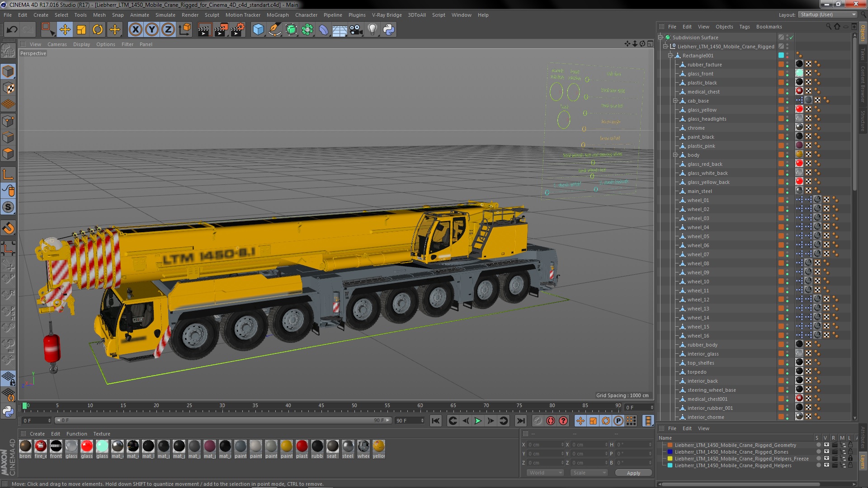Toggle solo for Helpers layer
Screen dimensions: 868x488
tap(819, 465)
